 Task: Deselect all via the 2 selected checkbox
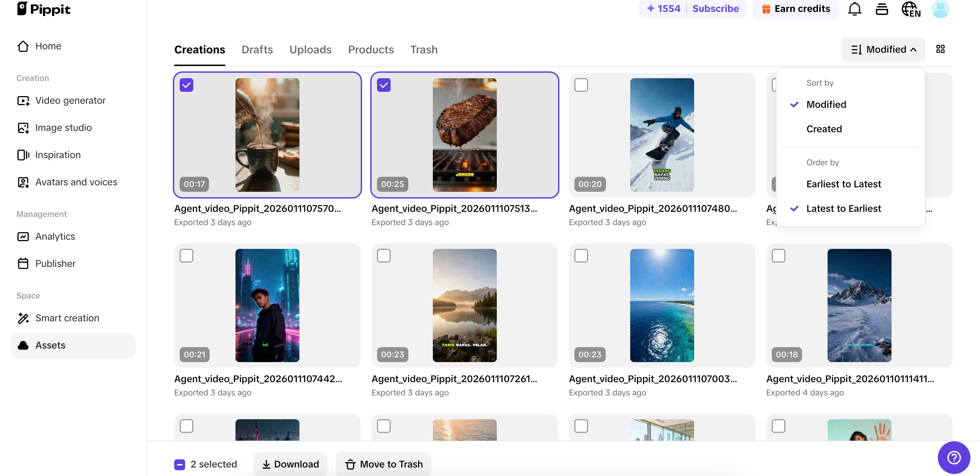point(179,464)
